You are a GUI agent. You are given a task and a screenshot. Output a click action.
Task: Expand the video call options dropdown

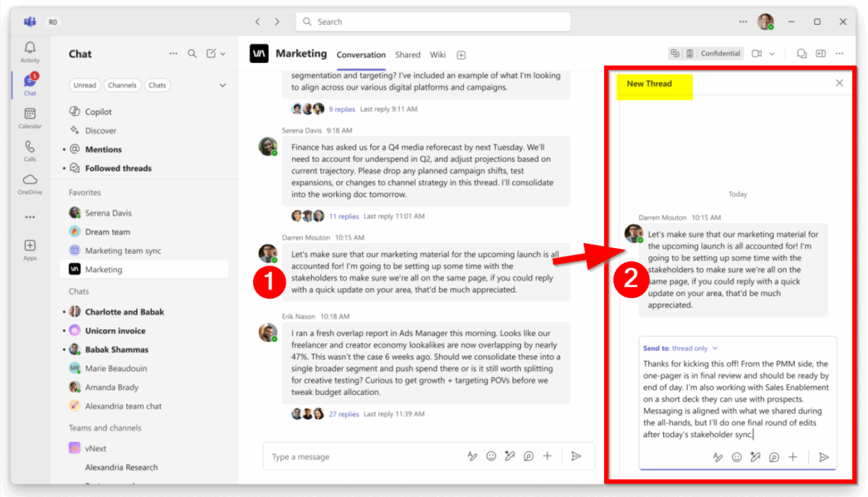click(x=772, y=54)
